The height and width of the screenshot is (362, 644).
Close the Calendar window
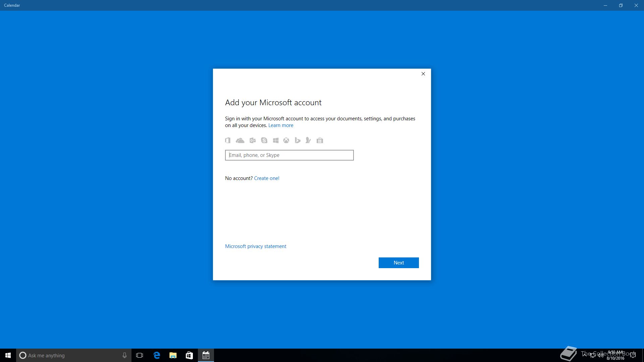tap(636, 5)
